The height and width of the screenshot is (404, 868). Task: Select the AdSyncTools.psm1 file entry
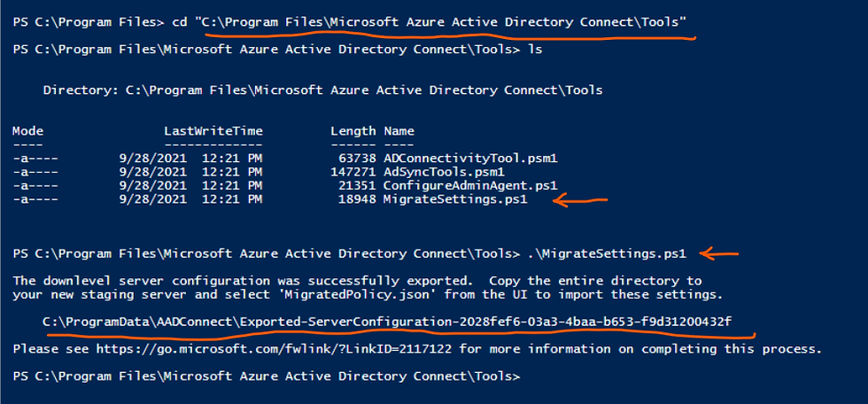(x=444, y=172)
